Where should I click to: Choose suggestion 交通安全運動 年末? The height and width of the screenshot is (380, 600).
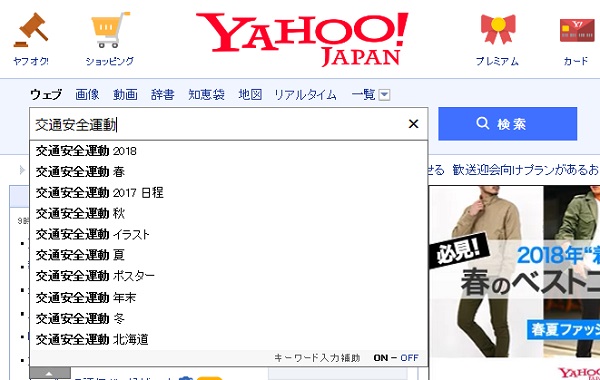coord(228,297)
